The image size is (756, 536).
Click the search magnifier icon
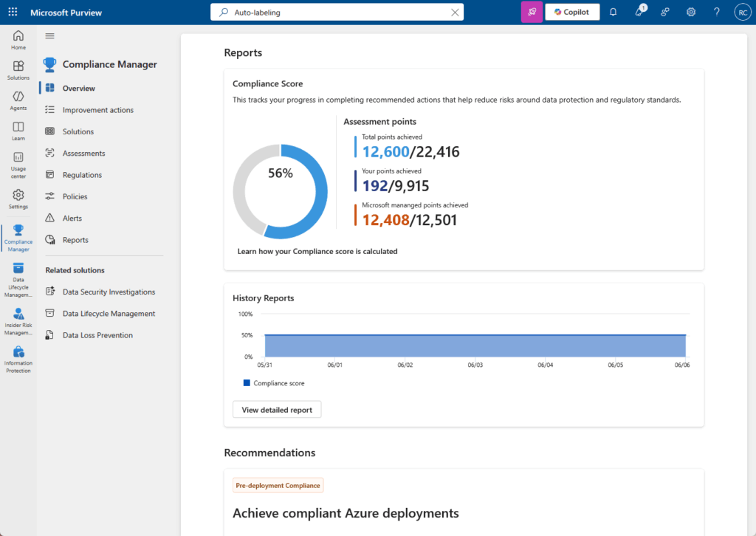coord(224,12)
